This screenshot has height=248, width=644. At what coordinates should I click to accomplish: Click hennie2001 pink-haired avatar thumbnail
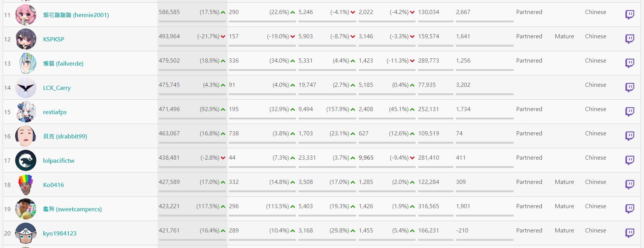click(26, 15)
